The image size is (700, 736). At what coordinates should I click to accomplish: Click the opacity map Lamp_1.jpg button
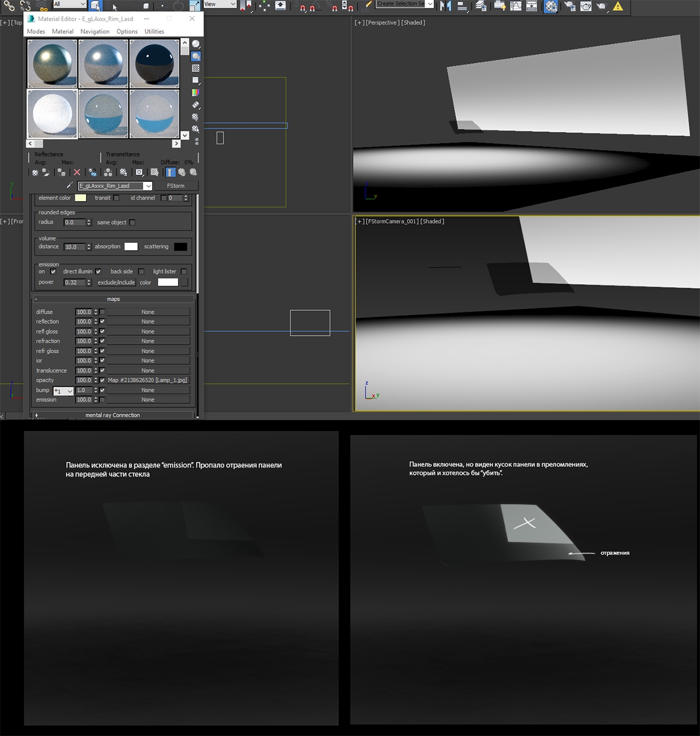click(x=148, y=380)
